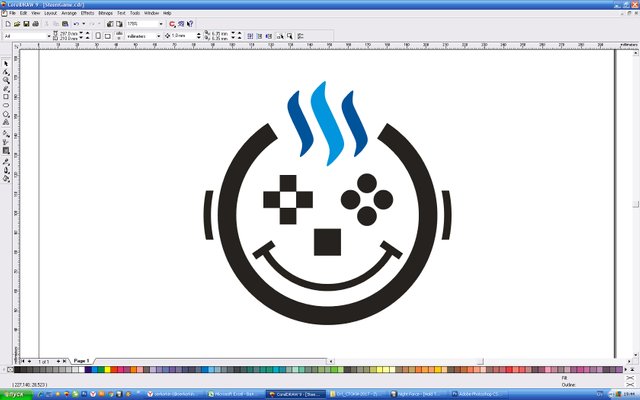
Task: Open the Tools menu
Action: (135, 13)
